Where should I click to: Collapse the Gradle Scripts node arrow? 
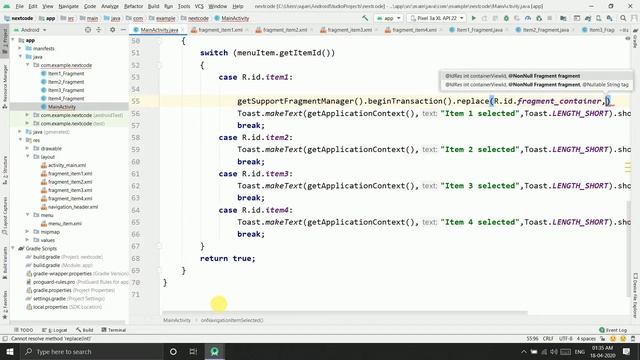pos(13,248)
